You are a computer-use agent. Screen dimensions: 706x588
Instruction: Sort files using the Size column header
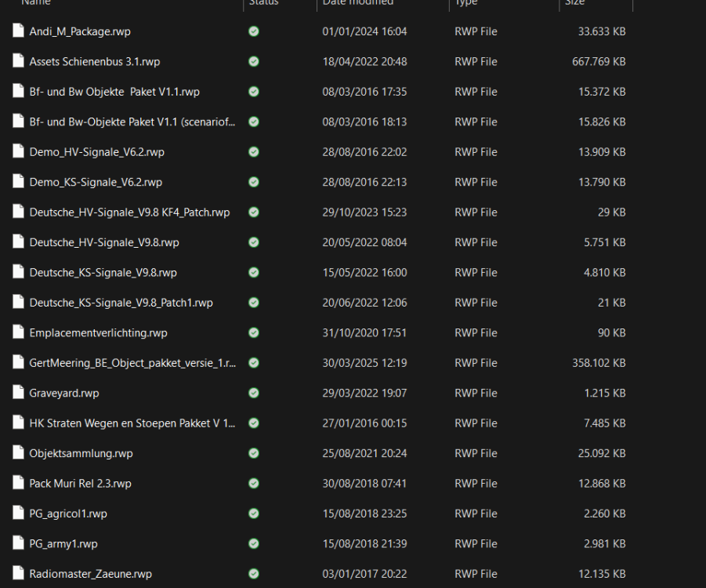pos(574,4)
